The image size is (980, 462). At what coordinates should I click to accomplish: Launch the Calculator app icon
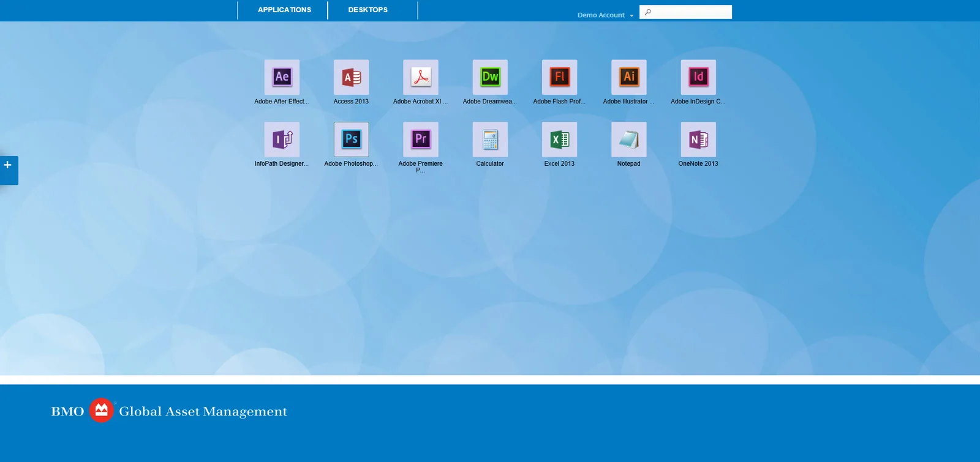pos(490,140)
